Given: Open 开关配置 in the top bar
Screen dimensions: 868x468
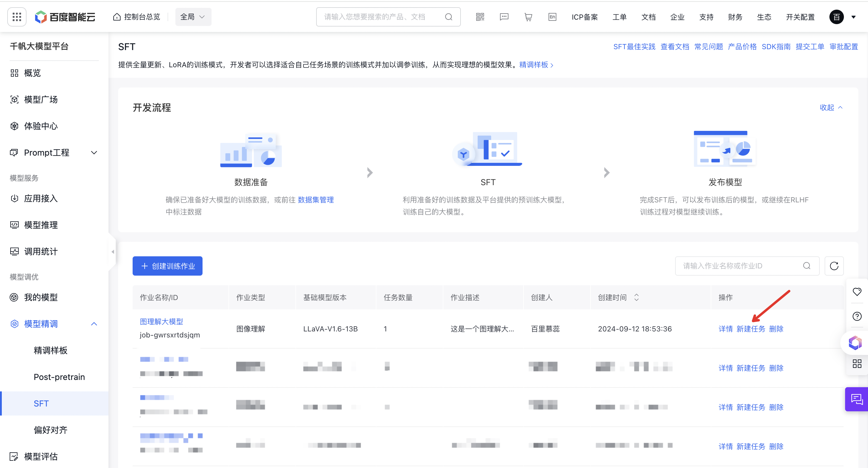Looking at the screenshot, I should (x=800, y=17).
